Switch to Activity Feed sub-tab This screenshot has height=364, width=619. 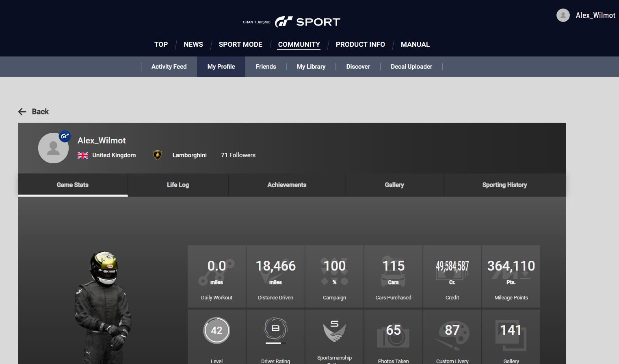169,67
